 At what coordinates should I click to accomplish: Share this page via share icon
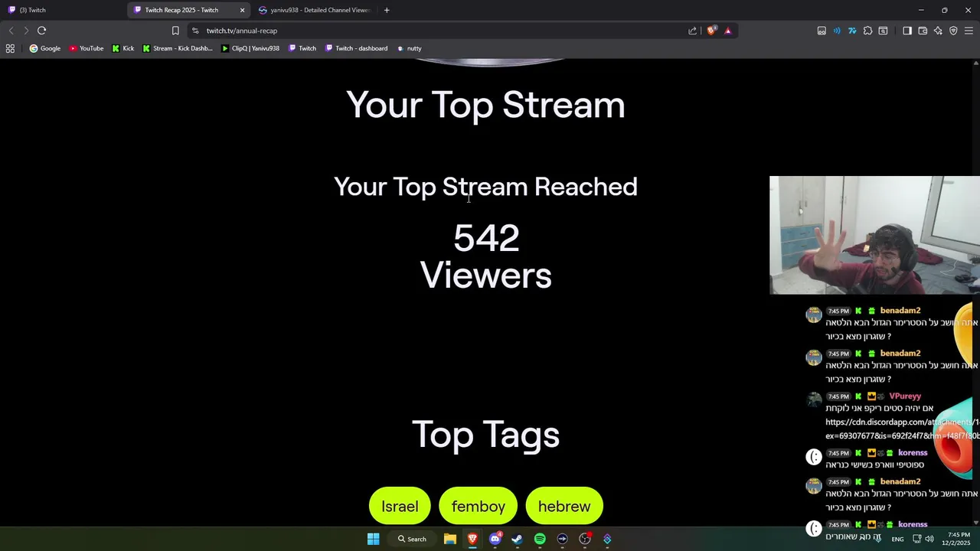693,31
